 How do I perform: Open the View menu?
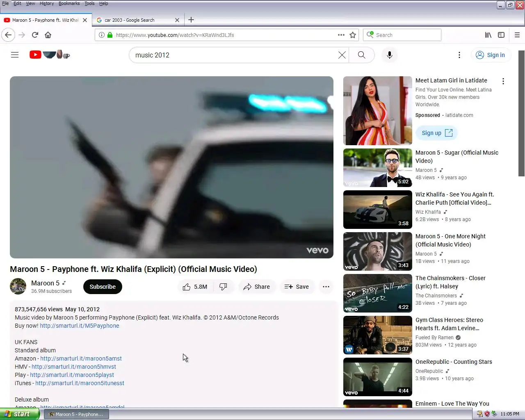click(31, 3)
